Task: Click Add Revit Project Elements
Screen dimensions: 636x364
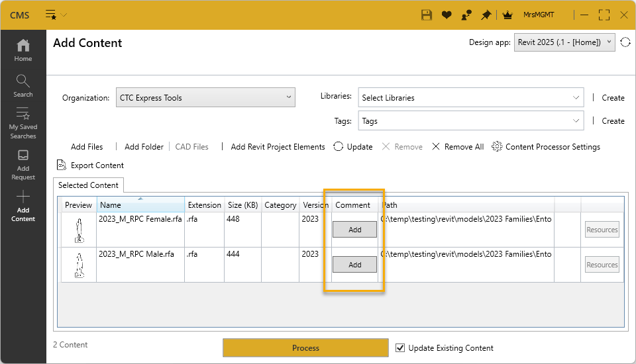Action: click(278, 147)
